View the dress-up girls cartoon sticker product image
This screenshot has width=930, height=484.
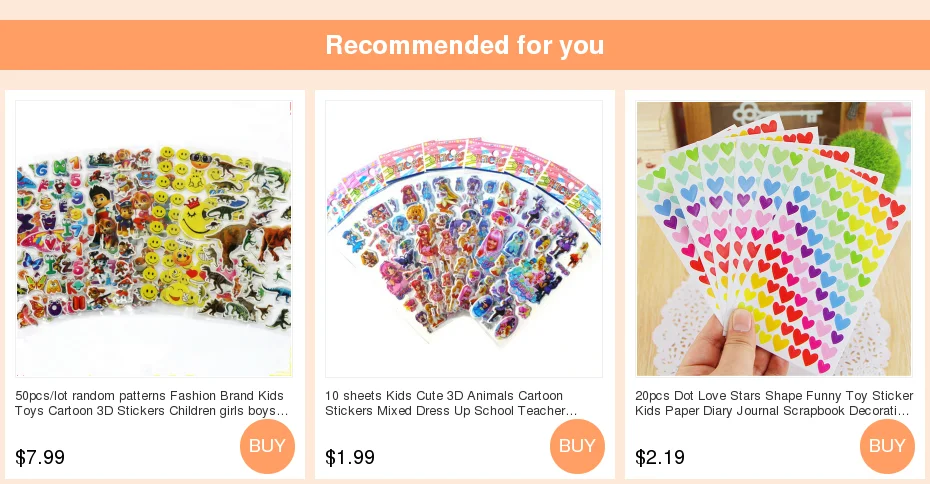464,238
